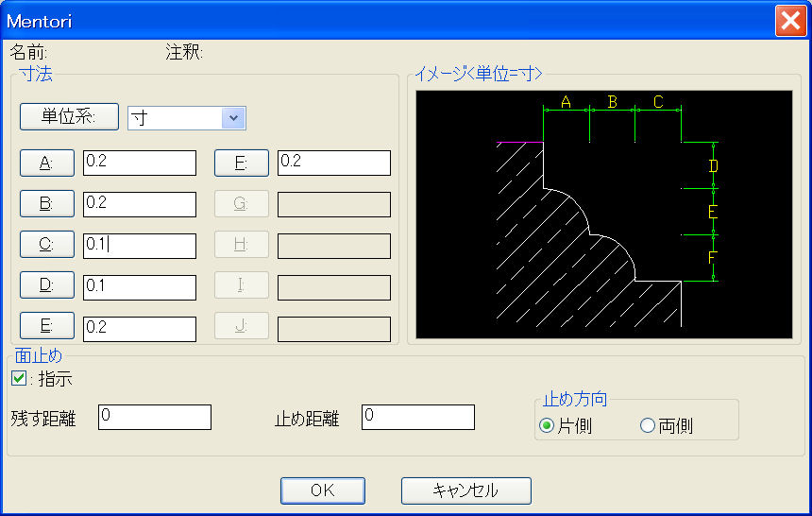Close the Mentori dialog window
812x516 pixels.
click(791, 21)
